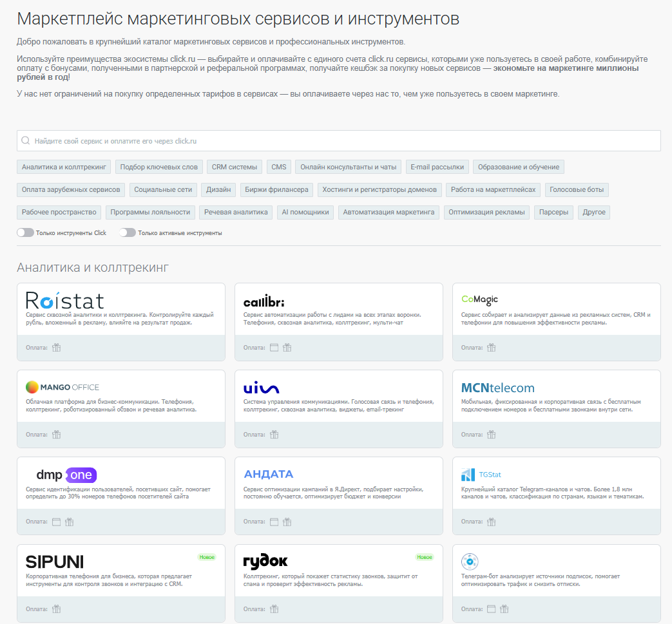Open the 'Другое' category filter
The width and height of the screenshot is (672, 624).
[x=593, y=212]
